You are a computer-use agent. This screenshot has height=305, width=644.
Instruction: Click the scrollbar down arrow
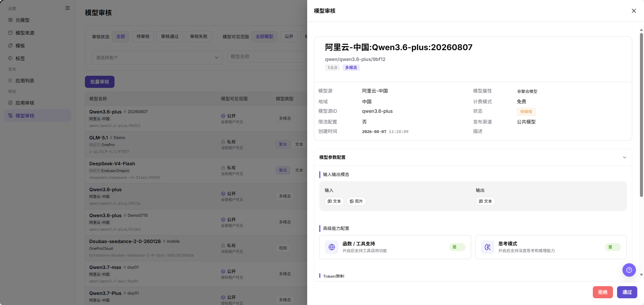coord(641,275)
